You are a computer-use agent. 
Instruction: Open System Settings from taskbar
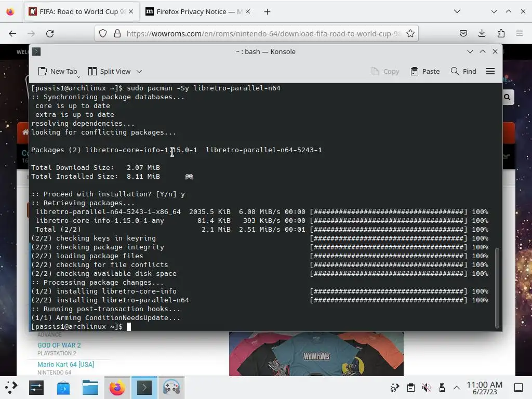[x=36, y=388]
